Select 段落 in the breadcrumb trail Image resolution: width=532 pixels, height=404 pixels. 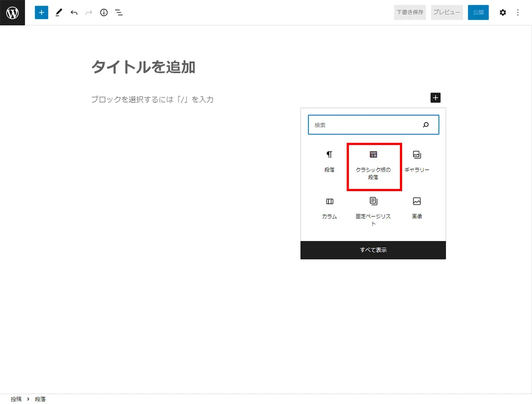tap(40, 399)
